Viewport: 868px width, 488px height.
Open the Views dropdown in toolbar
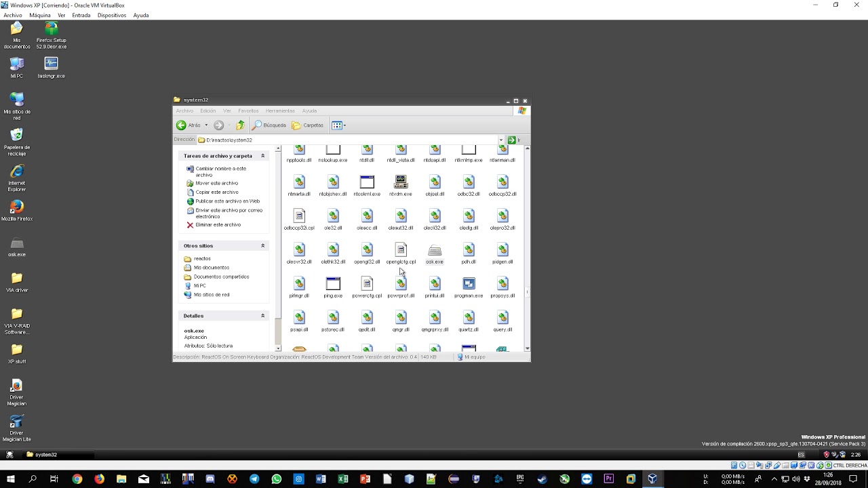[x=338, y=125]
